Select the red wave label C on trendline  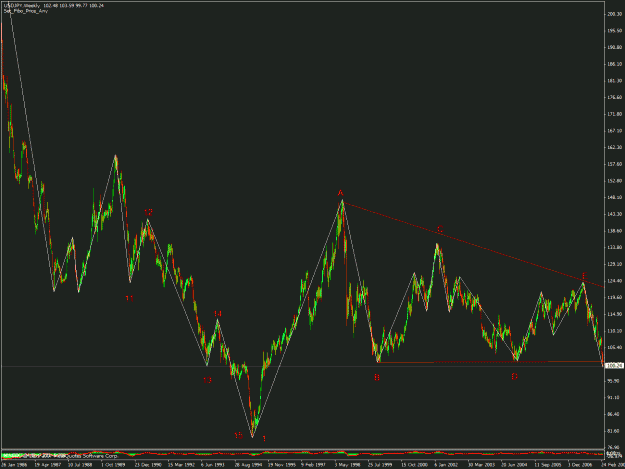[440, 230]
